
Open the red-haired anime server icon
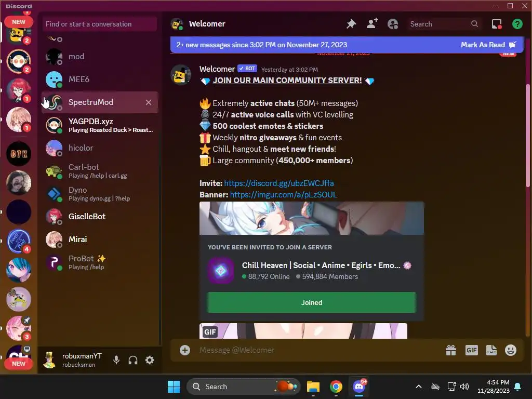[x=19, y=90]
